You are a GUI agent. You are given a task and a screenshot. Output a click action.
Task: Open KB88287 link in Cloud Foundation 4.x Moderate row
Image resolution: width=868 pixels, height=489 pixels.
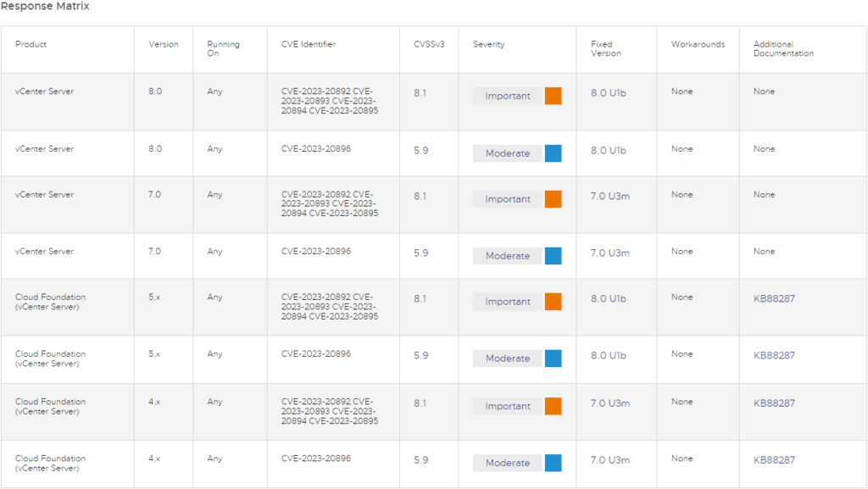point(774,460)
